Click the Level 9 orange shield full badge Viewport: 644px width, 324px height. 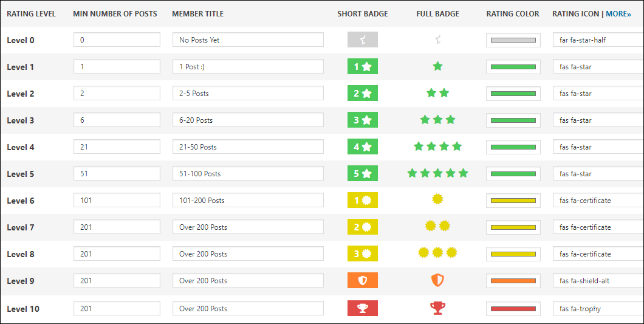[x=437, y=280]
